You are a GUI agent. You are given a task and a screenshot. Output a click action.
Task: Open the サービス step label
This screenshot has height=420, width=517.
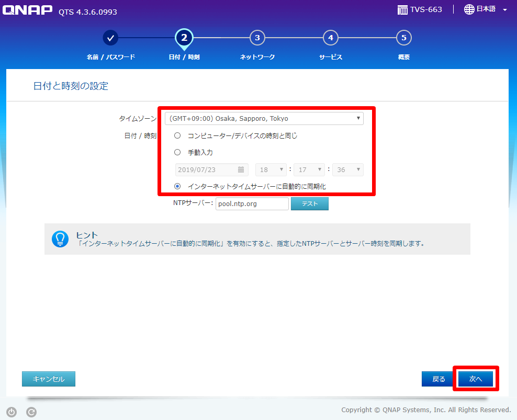click(x=331, y=57)
